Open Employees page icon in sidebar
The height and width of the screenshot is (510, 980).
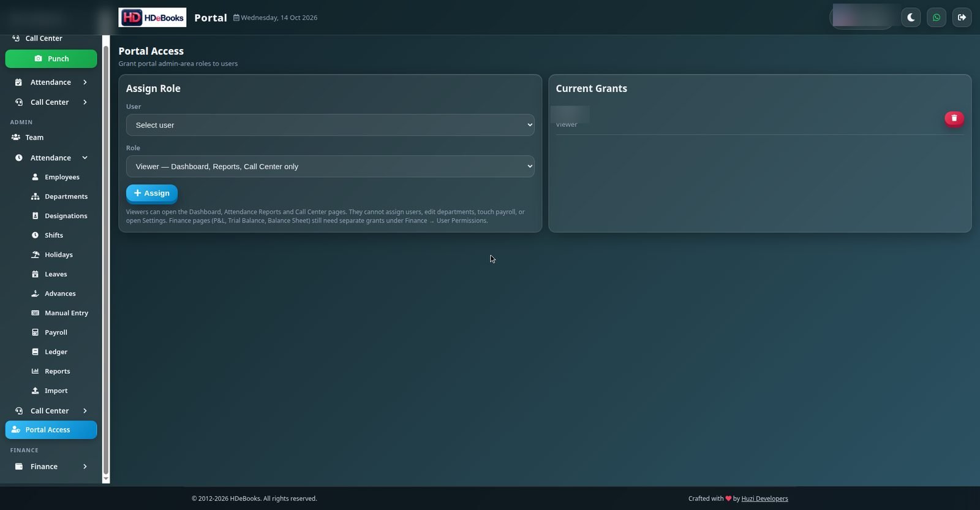tap(35, 177)
